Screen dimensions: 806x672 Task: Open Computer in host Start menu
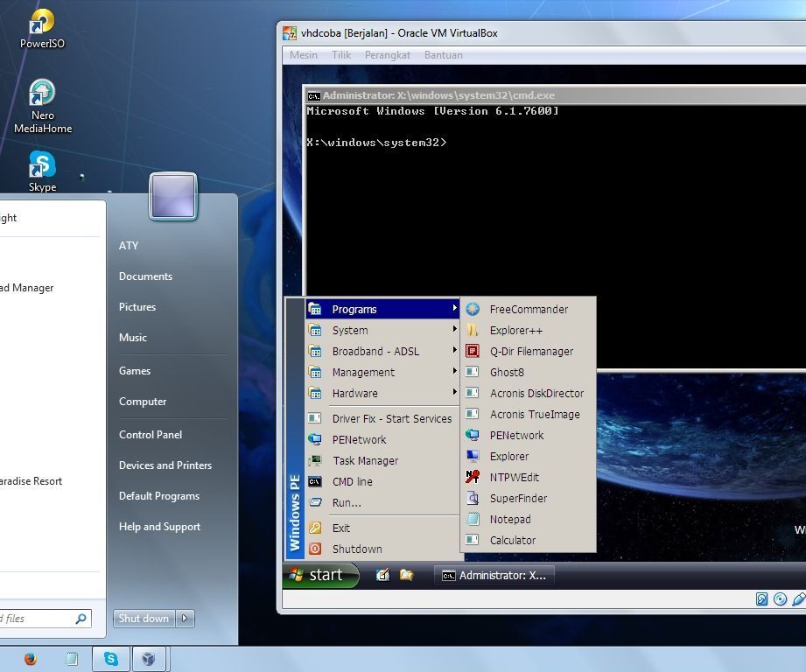click(143, 402)
